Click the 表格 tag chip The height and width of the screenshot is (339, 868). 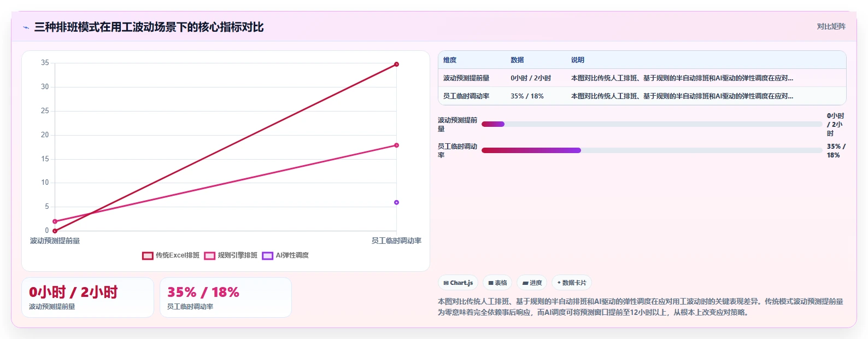pyautogui.click(x=497, y=283)
